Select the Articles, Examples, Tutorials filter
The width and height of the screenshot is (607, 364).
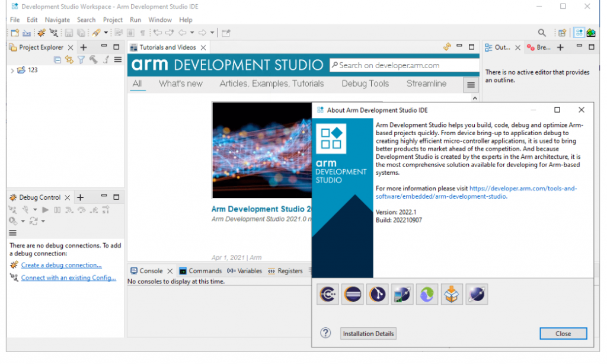click(271, 84)
